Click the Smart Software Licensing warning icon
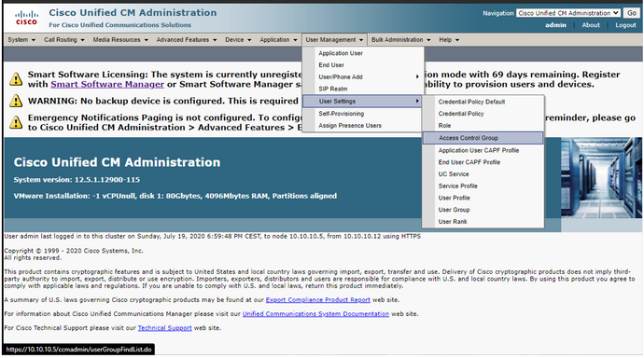This screenshot has width=644, height=358. click(x=16, y=78)
